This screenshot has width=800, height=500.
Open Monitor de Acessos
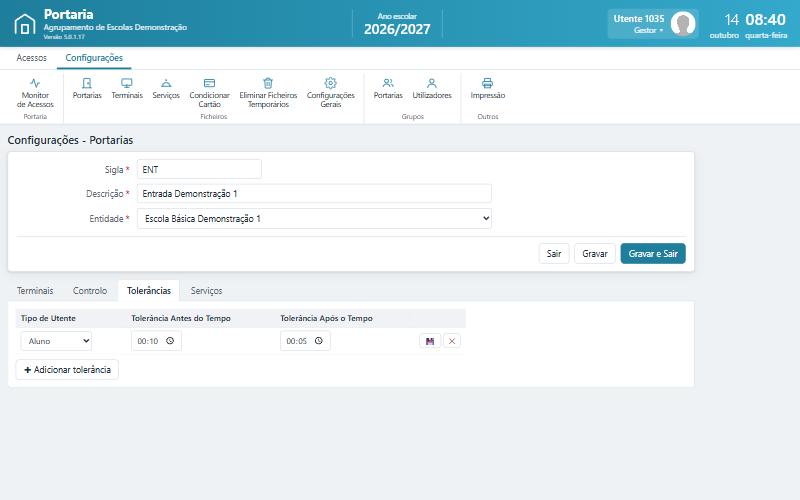pos(35,93)
